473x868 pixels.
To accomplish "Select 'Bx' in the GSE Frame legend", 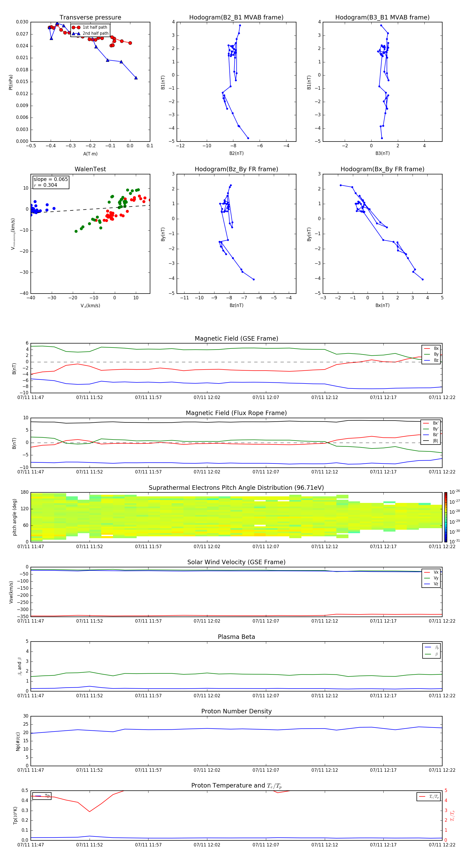I will point(431,349).
